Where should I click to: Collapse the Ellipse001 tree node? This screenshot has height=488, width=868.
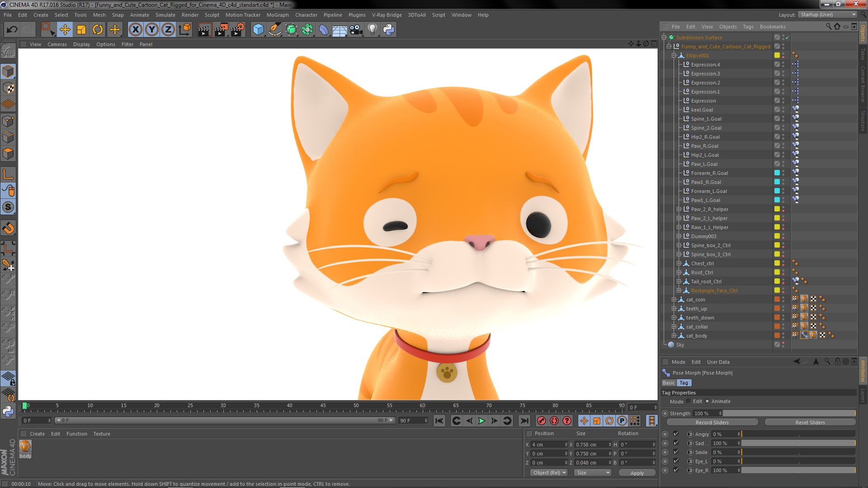[x=674, y=56]
